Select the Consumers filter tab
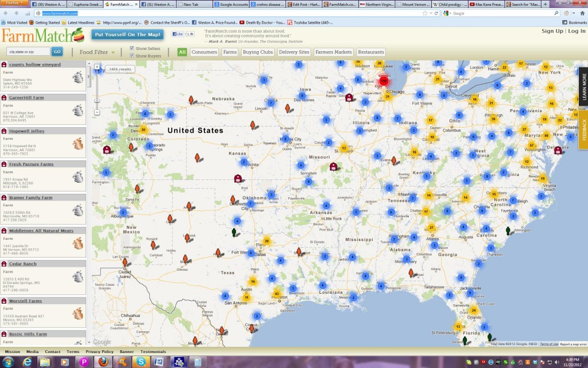588x368 pixels. point(204,52)
